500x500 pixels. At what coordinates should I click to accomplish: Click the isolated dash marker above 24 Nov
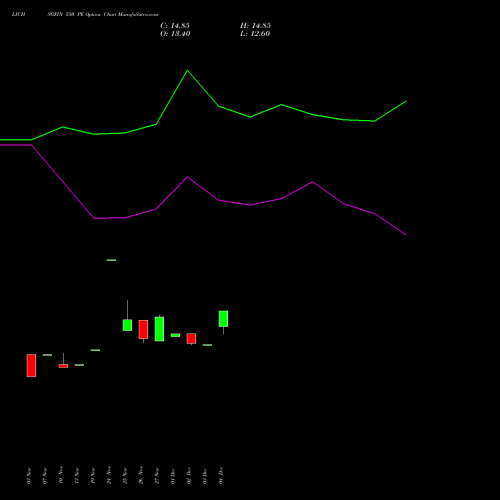point(111,260)
